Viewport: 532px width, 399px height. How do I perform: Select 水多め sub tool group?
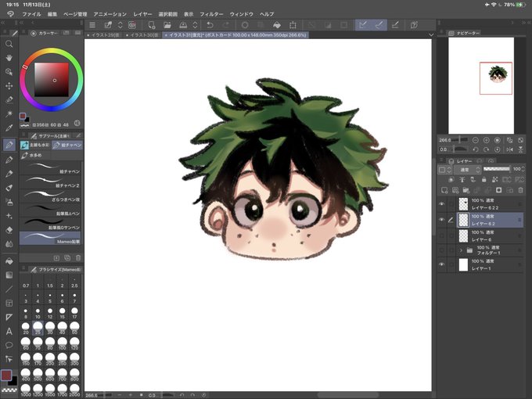pos(35,156)
